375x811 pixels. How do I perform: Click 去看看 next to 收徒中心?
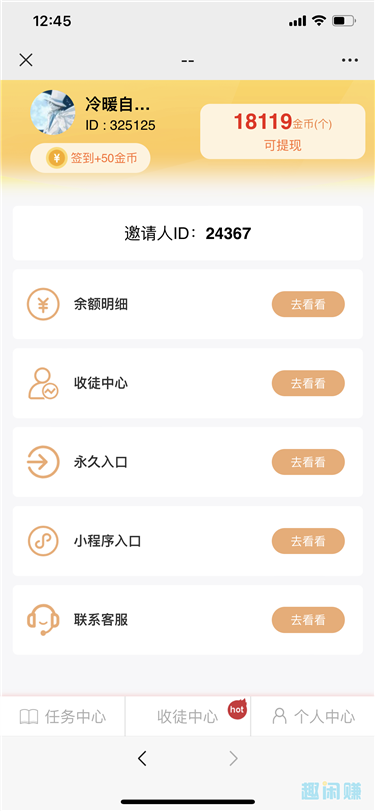pyautogui.click(x=308, y=383)
